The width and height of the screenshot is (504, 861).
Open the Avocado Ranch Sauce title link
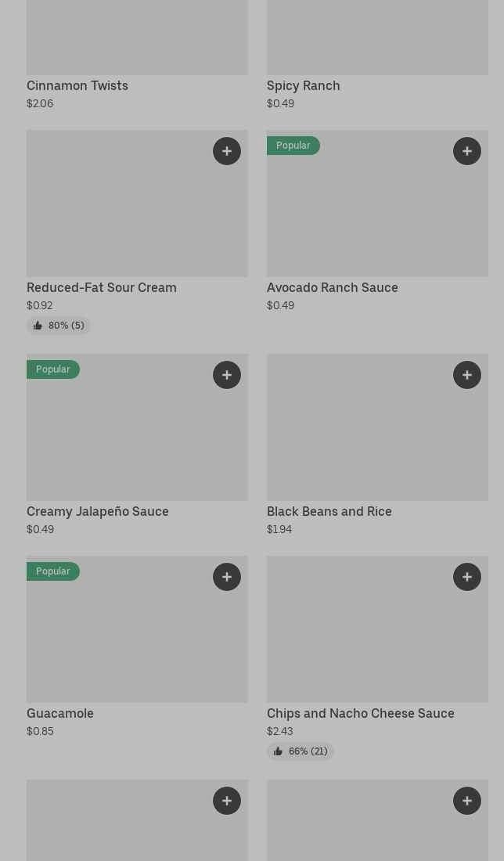(332, 287)
